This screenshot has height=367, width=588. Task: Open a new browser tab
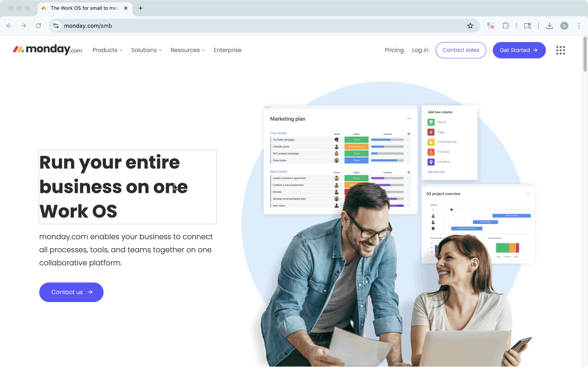[140, 8]
